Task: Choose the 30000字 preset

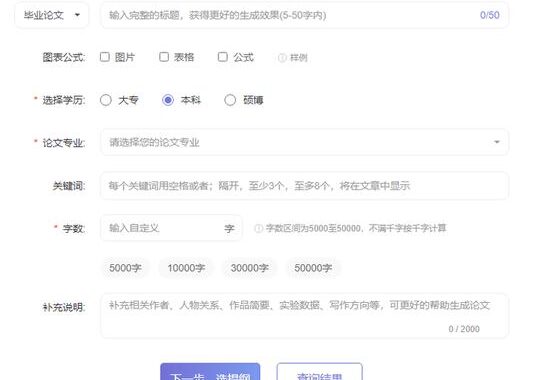Action: 249,268
